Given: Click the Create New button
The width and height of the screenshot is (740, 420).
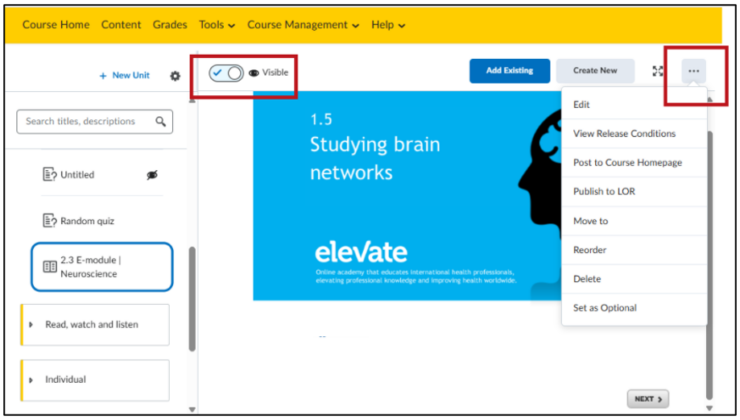Looking at the screenshot, I should pos(595,71).
